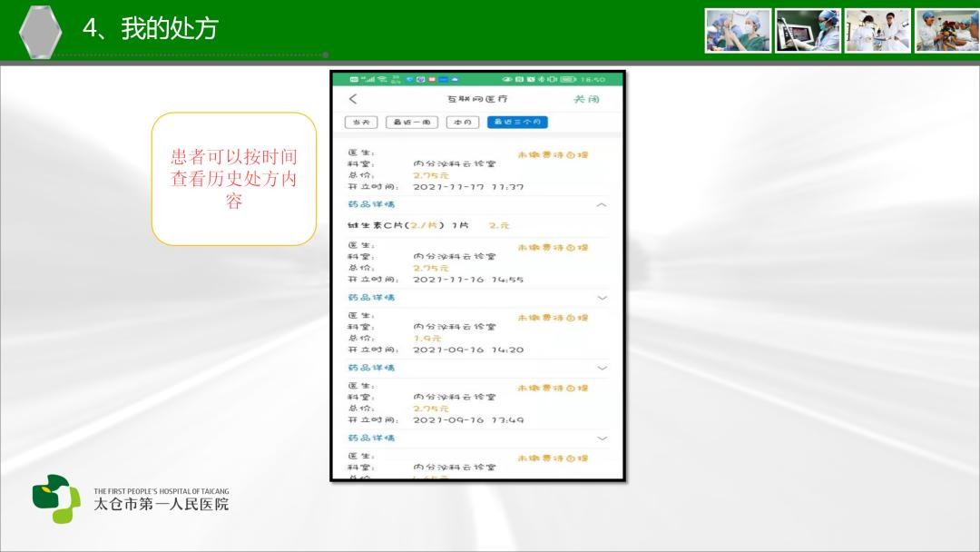Click the yellow-bordered callout with red text
The image size is (980, 552).
coord(234,179)
